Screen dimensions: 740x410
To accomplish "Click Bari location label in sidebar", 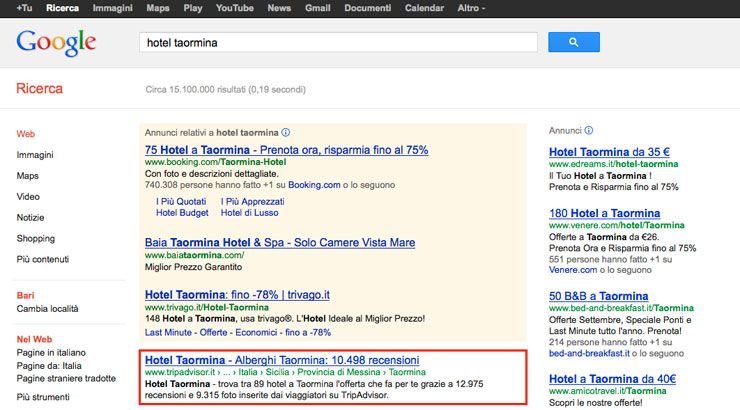I will [25, 295].
